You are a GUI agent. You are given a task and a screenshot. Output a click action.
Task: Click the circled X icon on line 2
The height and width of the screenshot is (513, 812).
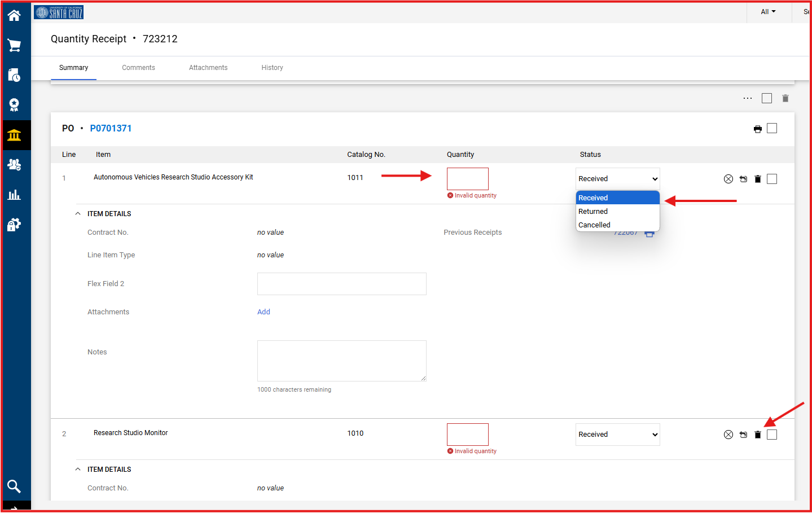(x=728, y=435)
